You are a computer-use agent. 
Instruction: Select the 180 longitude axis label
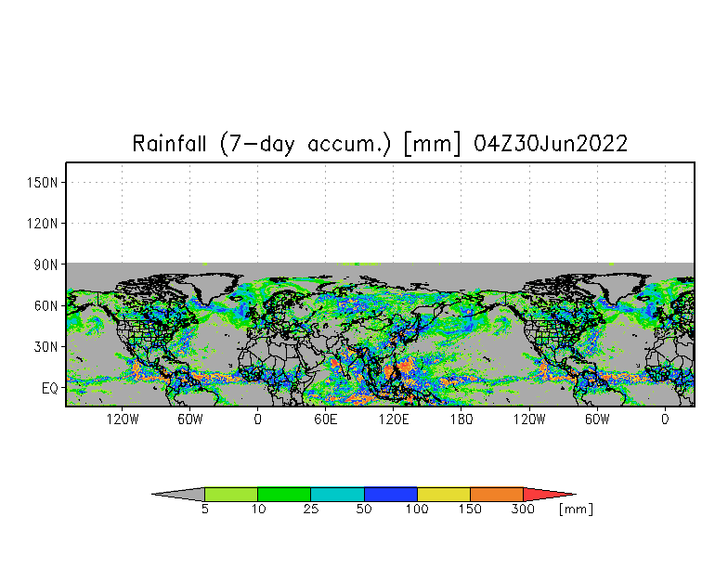tap(461, 420)
